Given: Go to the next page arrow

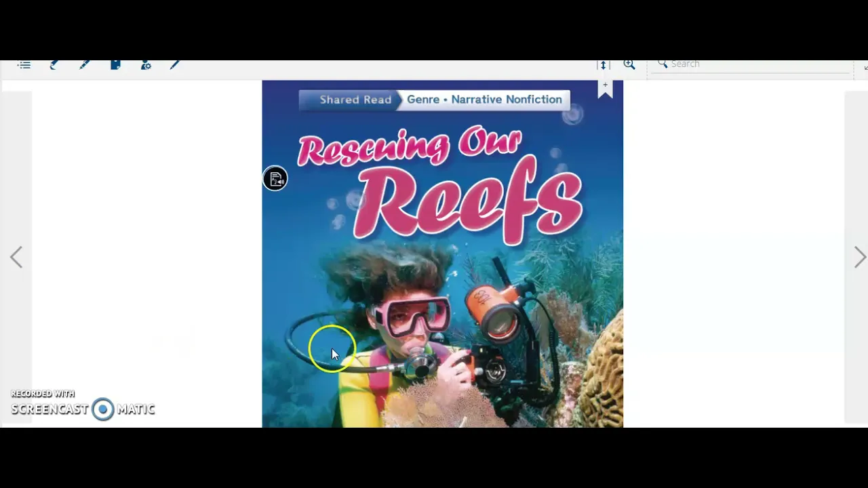Looking at the screenshot, I should [860, 258].
